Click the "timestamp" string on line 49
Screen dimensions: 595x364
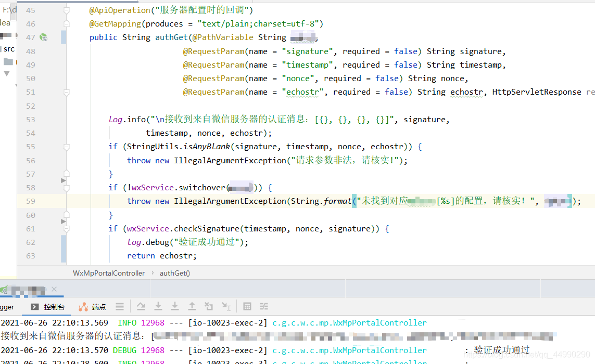tap(307, 65)
